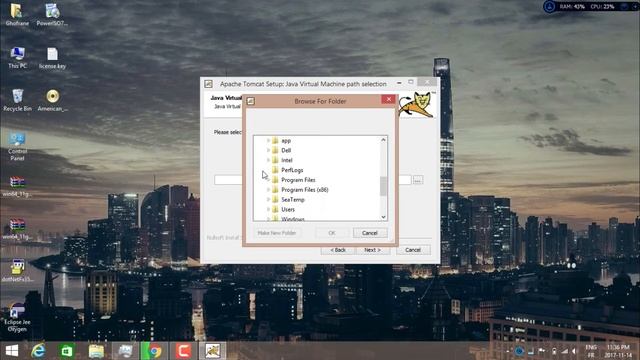Click the network signal tray icon
Viewport: 640px width, 360px height.
[x=564, y=351]
